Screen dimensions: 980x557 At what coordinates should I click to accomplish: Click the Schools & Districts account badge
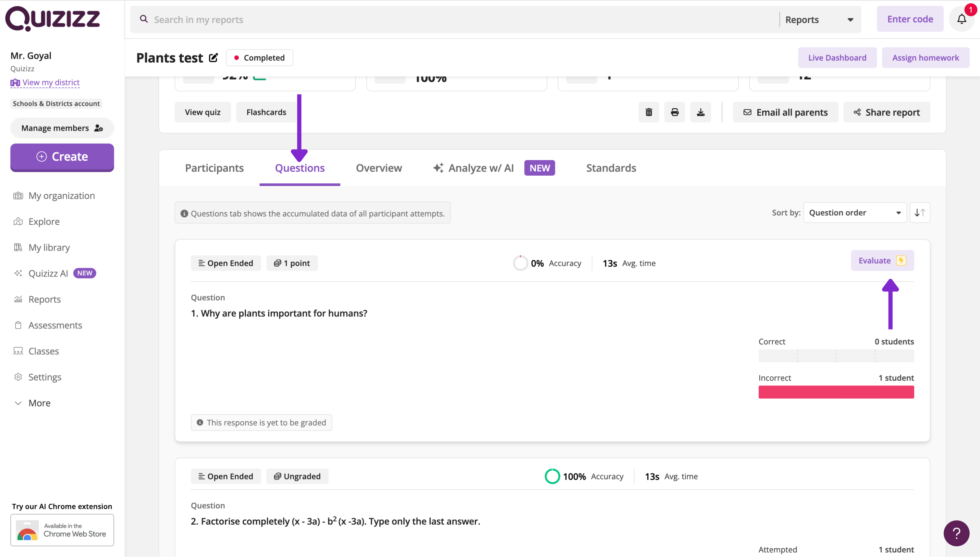click(x=56, y=103)
